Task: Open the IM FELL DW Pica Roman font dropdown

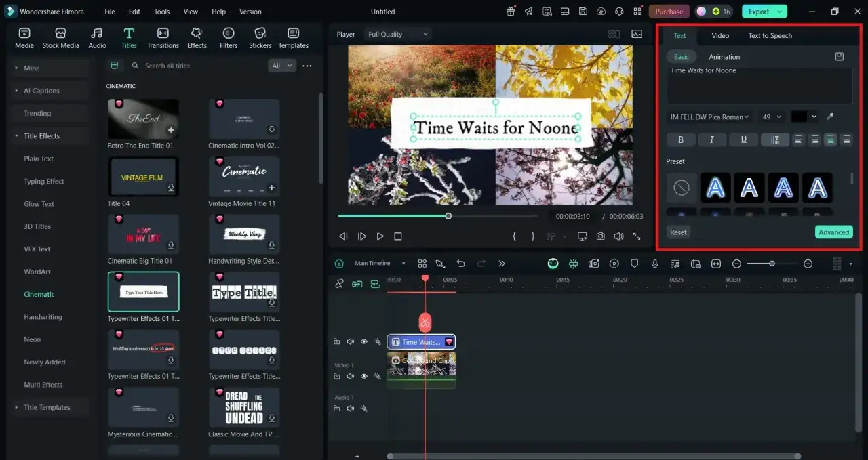Action: 709,117
